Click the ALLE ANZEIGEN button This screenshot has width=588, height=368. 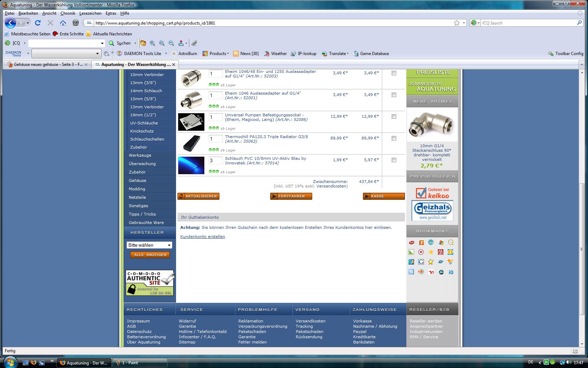[x=150, y=255]
